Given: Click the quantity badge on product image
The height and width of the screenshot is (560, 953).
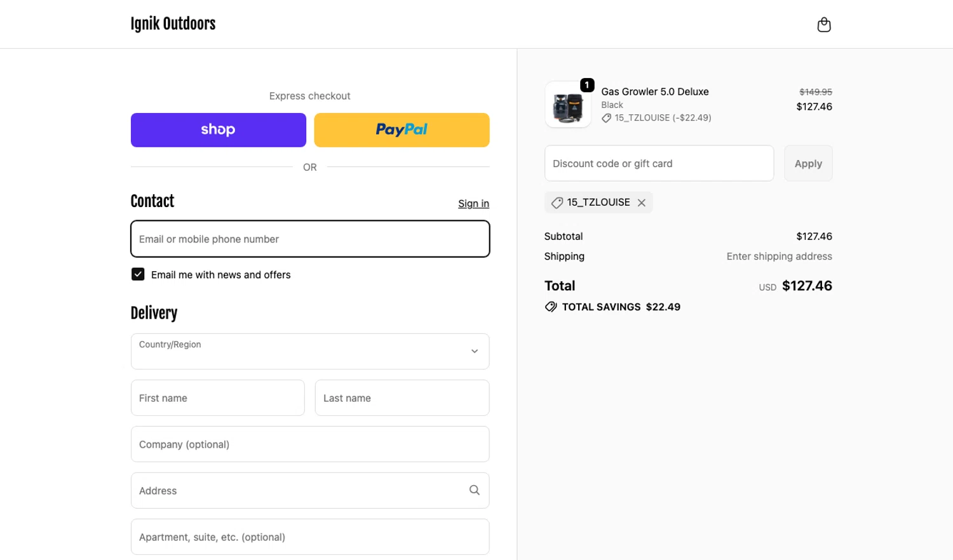Looking at the screenshot, I should pyautogui.click(x=587, y=84).
